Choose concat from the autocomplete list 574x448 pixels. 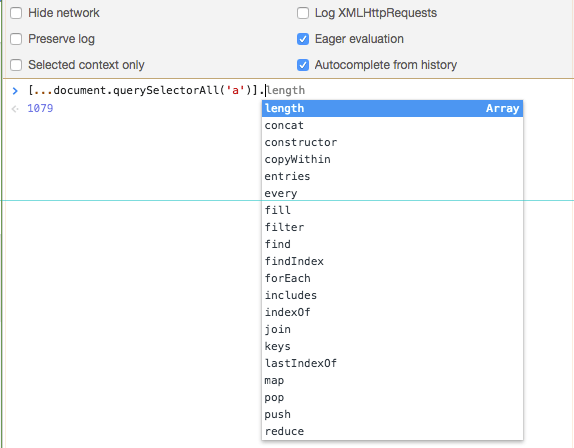click(392, 125)
